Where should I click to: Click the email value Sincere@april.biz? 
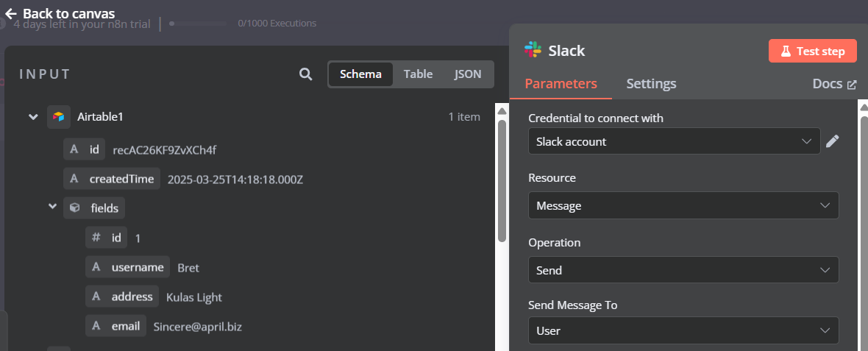[x=198, y=327]
